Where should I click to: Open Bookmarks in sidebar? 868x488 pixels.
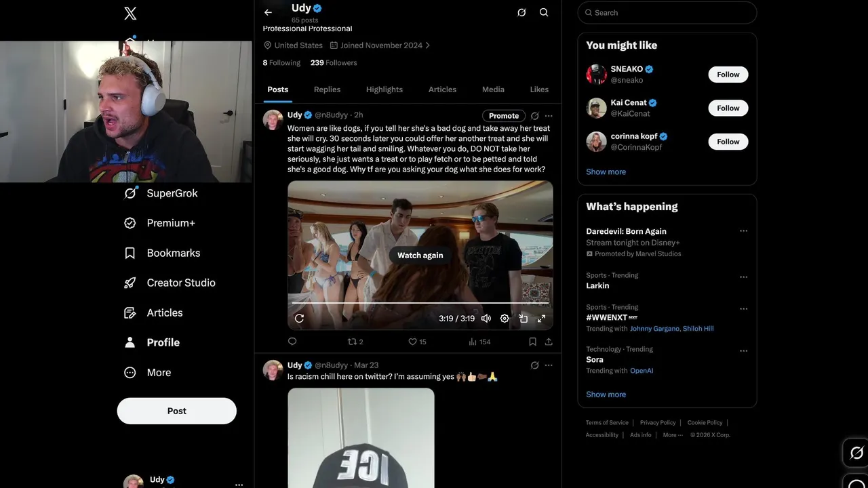pos(162,253)
